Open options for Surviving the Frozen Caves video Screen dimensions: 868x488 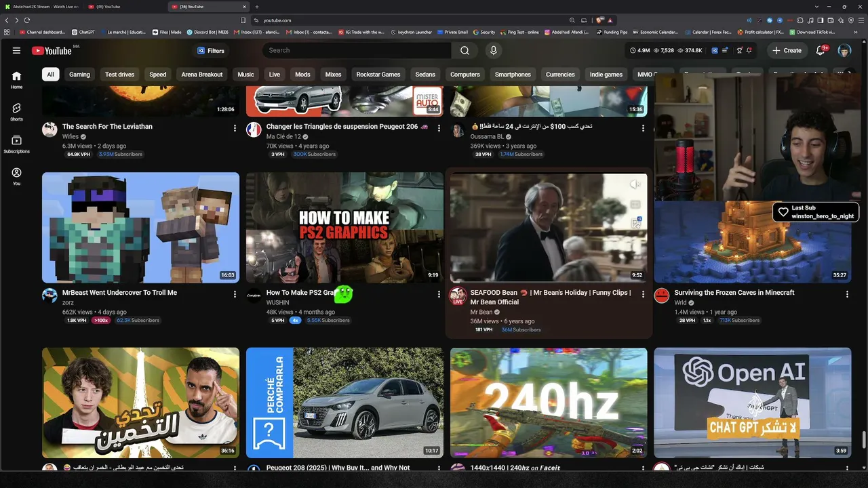tap(847, 294)
